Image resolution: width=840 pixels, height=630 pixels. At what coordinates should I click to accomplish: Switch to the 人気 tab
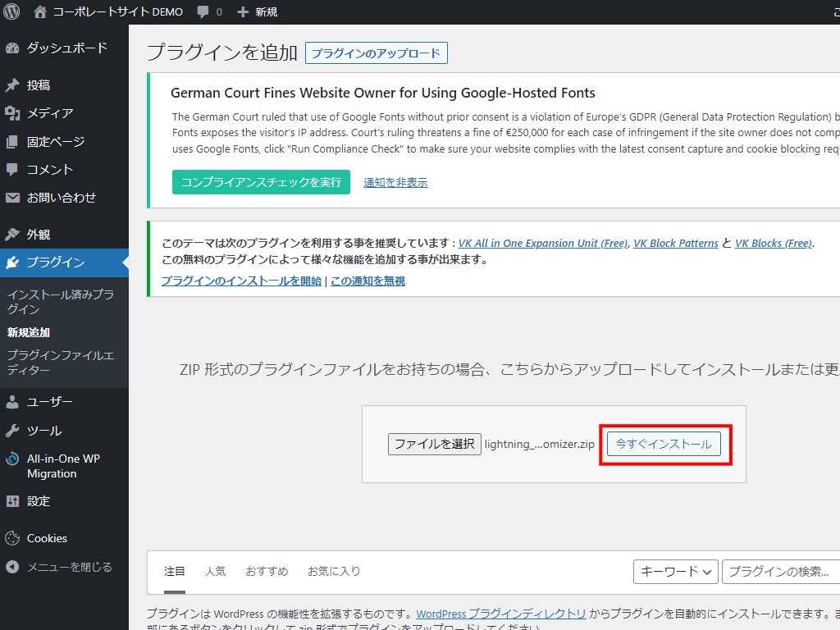point(215,571)
